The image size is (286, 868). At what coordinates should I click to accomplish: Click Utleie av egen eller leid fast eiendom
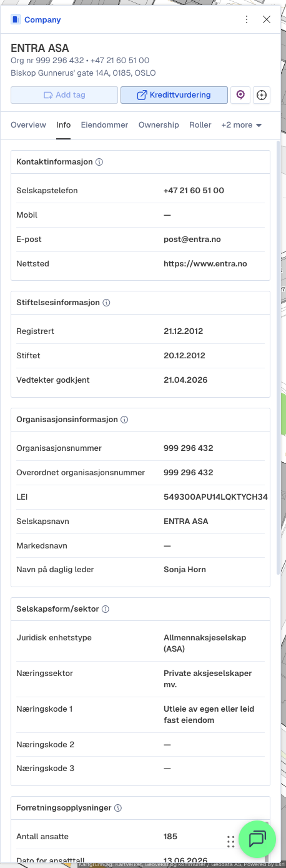click(x=209, y=715)
